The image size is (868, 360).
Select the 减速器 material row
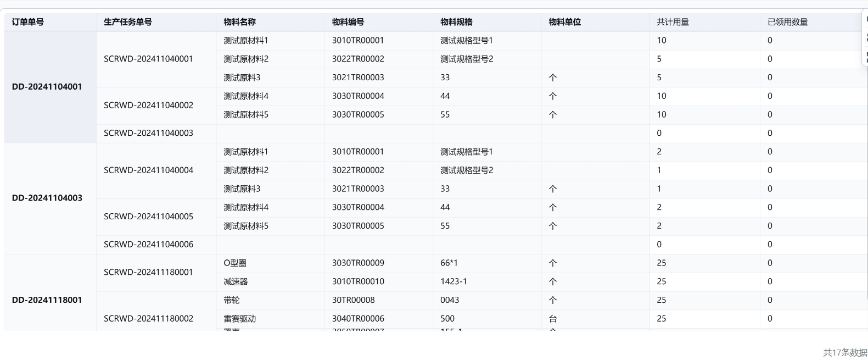pyautogui.click(x=236, y=282)
